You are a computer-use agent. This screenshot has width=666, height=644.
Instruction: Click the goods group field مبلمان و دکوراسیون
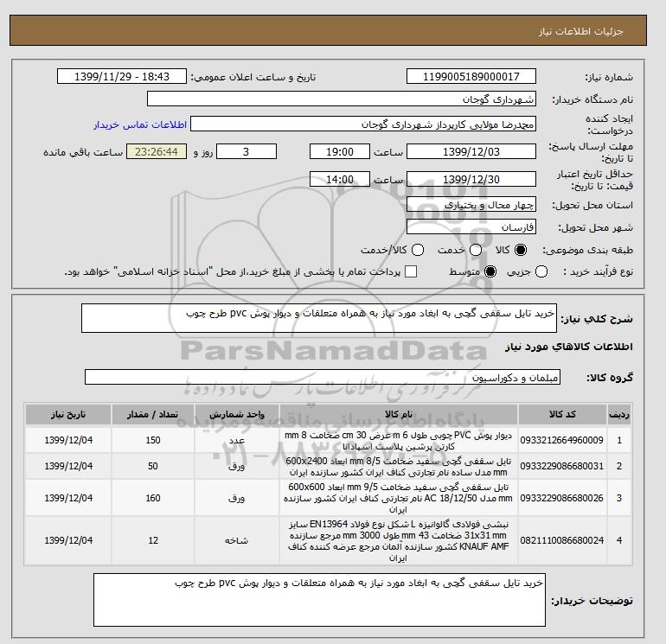tap(323, 377)
